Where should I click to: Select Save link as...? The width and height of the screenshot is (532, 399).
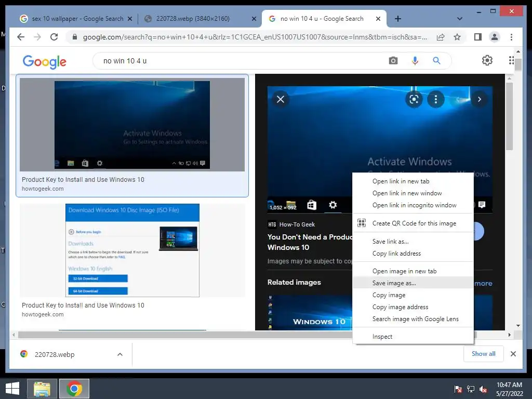(413, 241)
